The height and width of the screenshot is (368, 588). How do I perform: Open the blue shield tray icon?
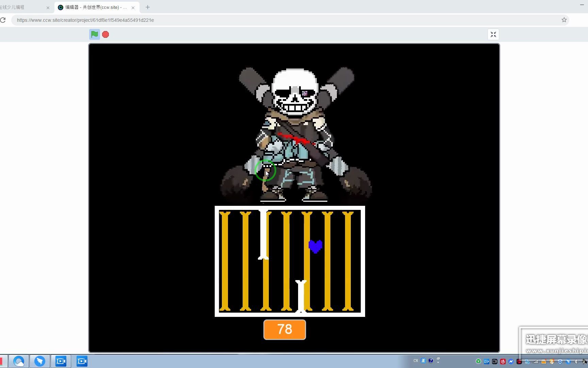click(560, 362)
